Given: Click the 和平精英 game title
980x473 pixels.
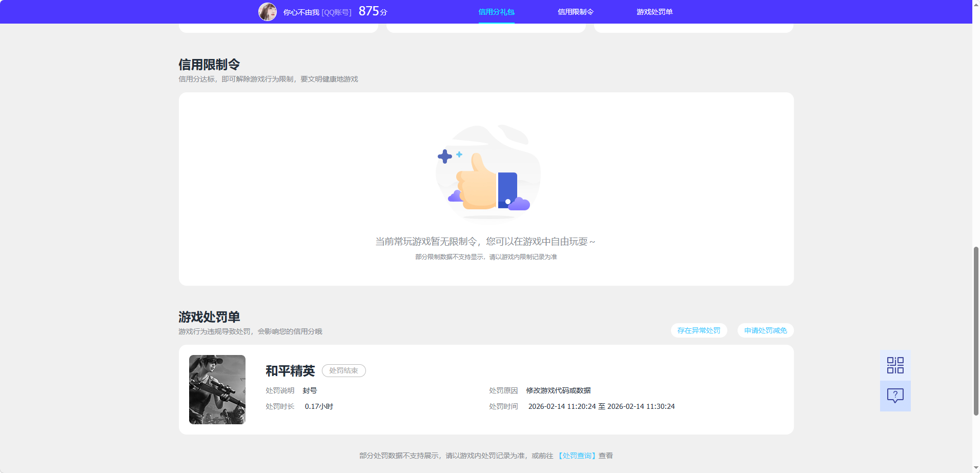Looking at the screenshot, I should click(290, 371).
